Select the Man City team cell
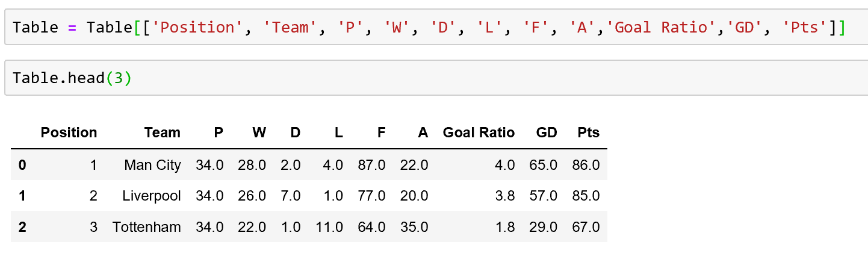 click(152, 164)
